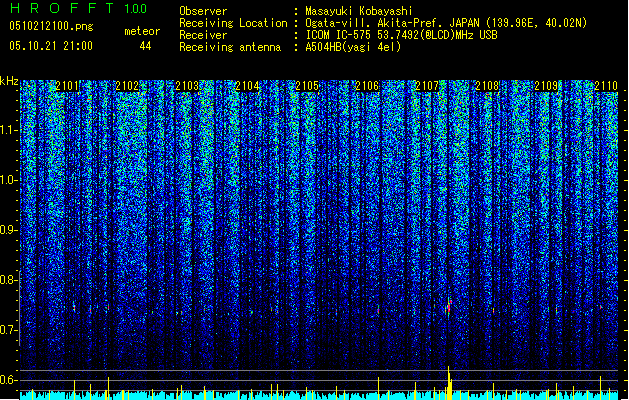The height and width of the screenshot is (400, 629).
Task: Click the 2104 time marker
Action: click(247, 86)
